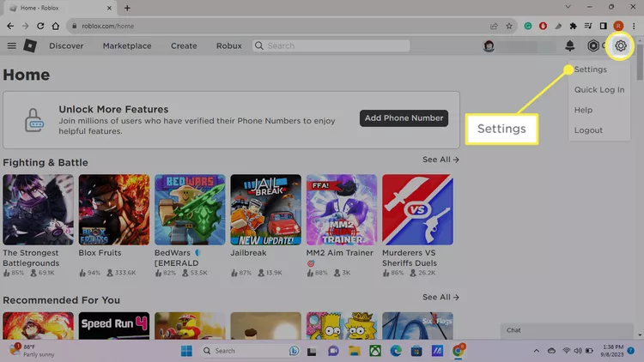
Task: Bookmark this page with star icon
Action: pyautogui.click(x=510, y=27)
